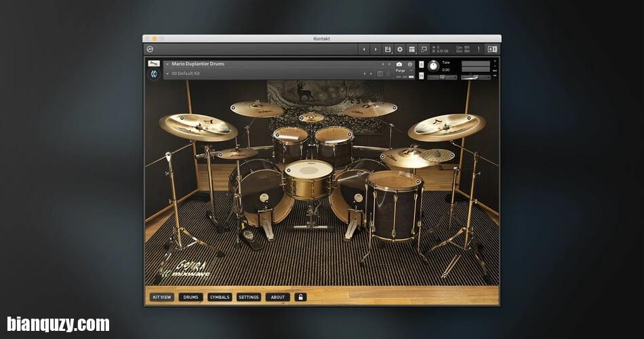The image size is (644, 339).
Task: Click the Mixwave library logo badge
Action: click(154, 74)
